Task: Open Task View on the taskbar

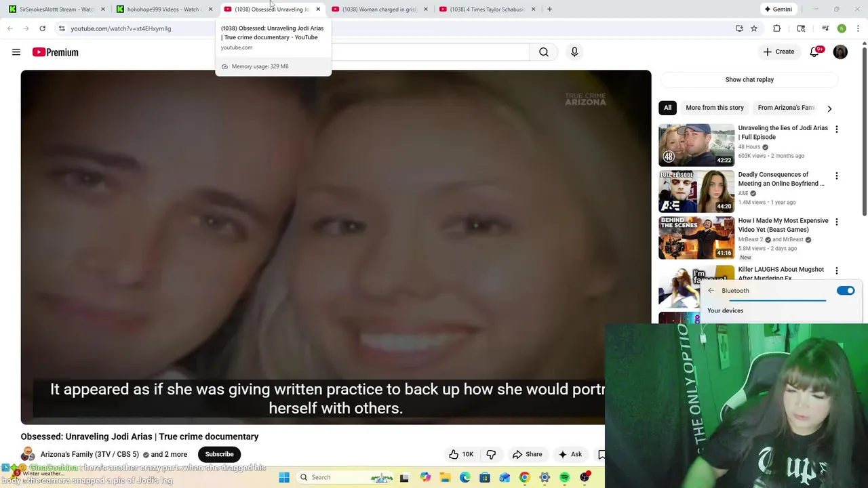Action: 404,477
